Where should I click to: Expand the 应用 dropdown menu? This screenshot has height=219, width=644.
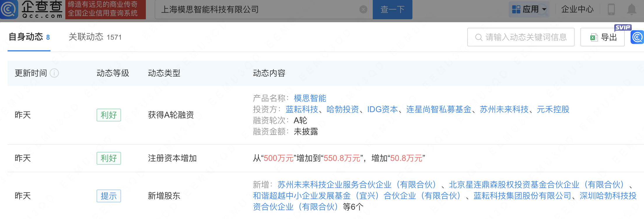click(529, 9)
